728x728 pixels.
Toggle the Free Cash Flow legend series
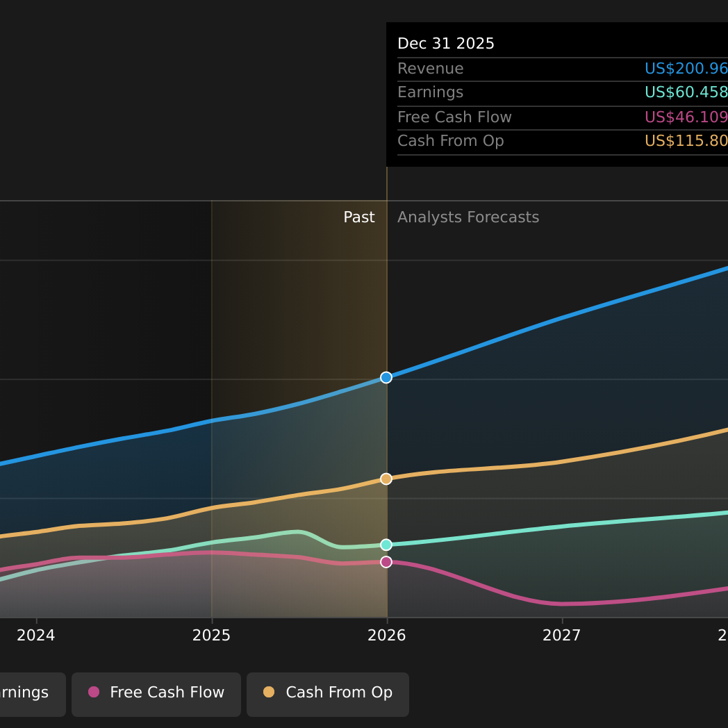click(156, 694)
